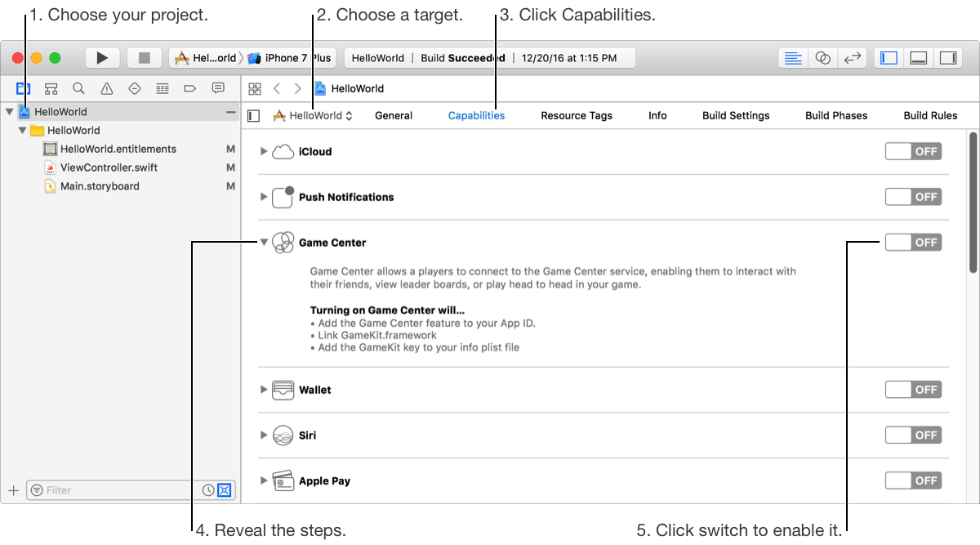Image resolution: width=980 pixels, height=545 pixels.
Task: Turn on the Push Notifications switch
Action: (x=913, y=197)
